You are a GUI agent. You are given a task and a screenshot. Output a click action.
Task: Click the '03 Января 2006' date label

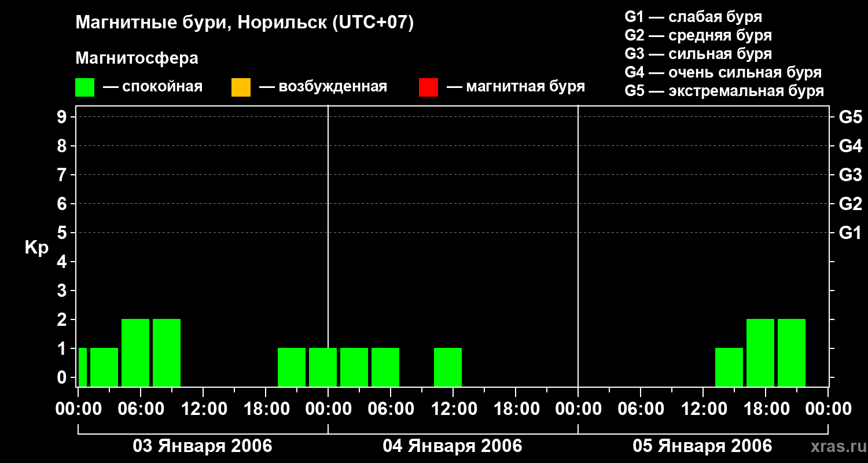[x=203, y=446]
